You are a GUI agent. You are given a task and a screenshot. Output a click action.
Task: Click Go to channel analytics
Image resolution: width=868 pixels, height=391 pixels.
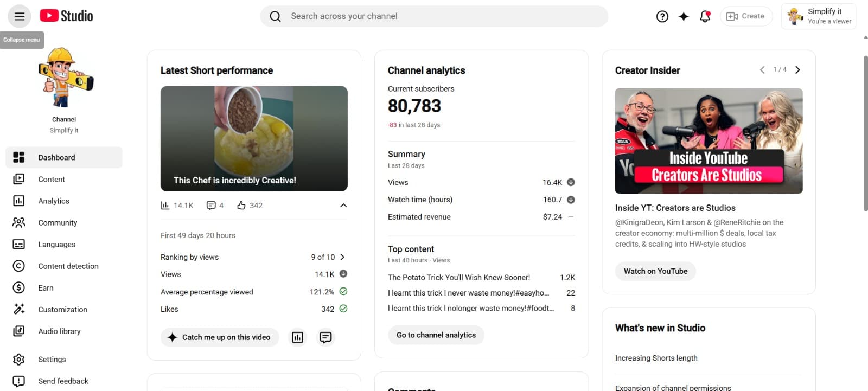(x=436, y=335)
